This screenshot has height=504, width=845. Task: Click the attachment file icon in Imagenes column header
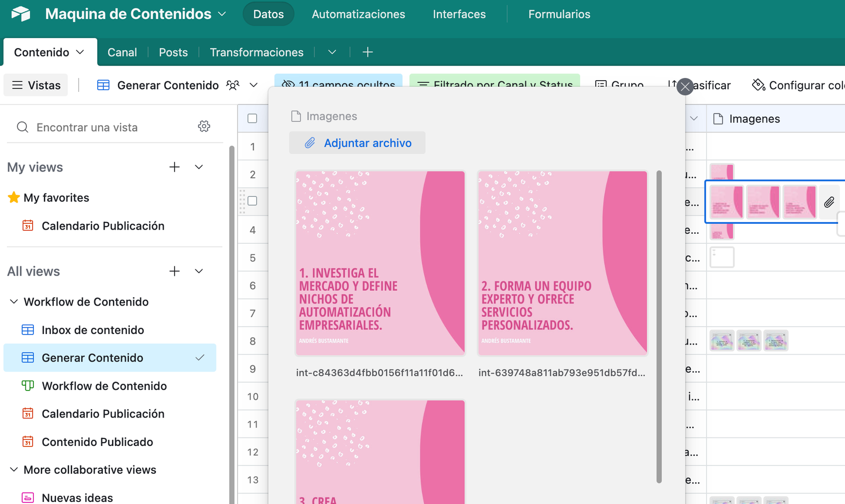point(718,119)
